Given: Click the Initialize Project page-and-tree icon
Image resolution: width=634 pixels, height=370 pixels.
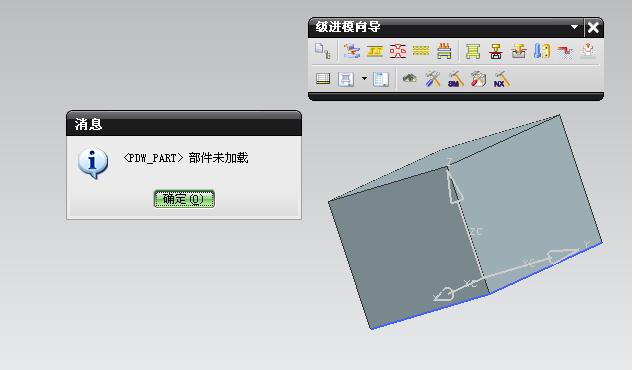Looking at the screenshot, I should (x=322, y=51).
